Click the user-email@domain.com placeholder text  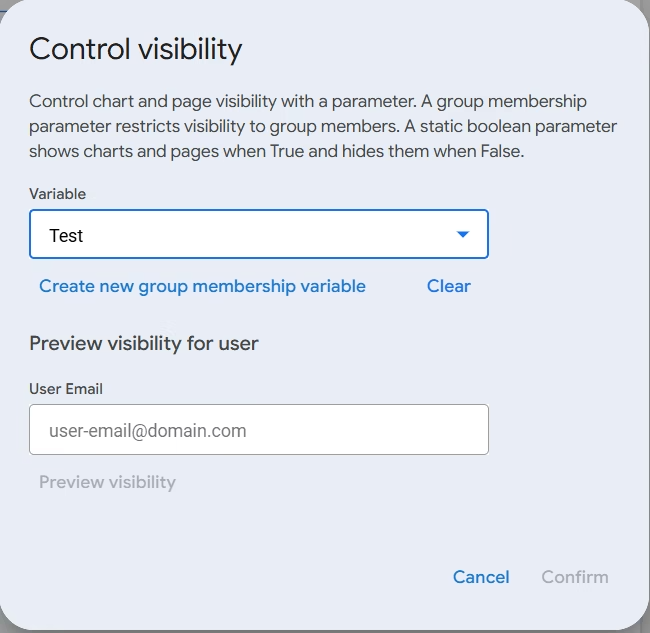tap(147, 431)
